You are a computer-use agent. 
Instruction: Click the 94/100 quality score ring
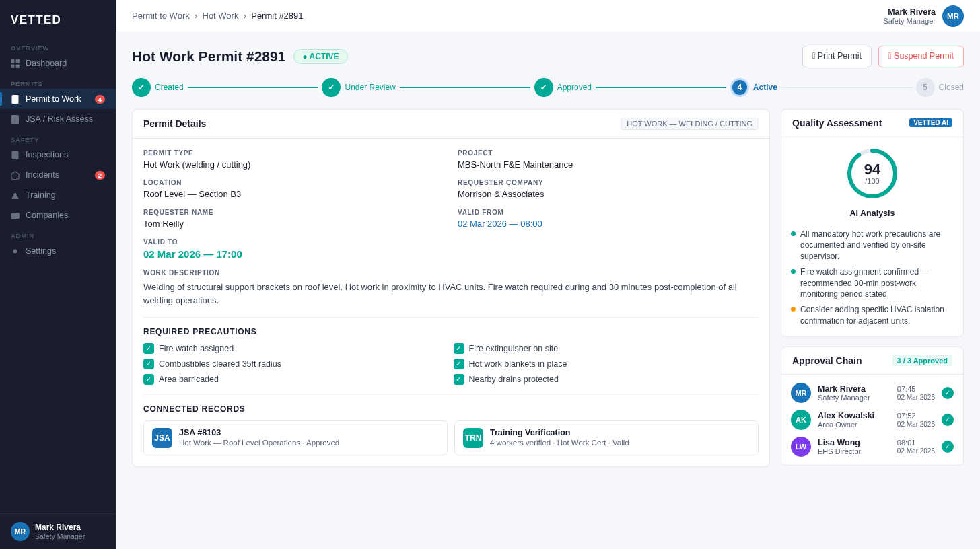point(872,173)
